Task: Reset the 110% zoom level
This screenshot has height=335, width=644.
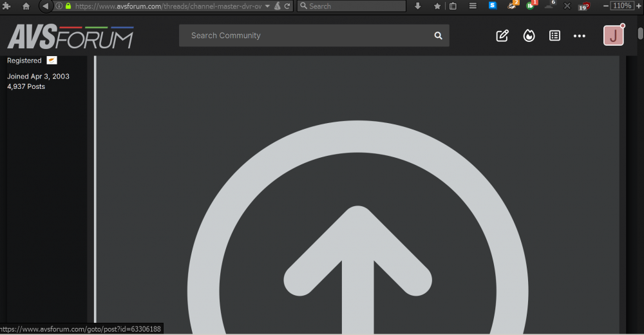Action: (x=622, y=6)
